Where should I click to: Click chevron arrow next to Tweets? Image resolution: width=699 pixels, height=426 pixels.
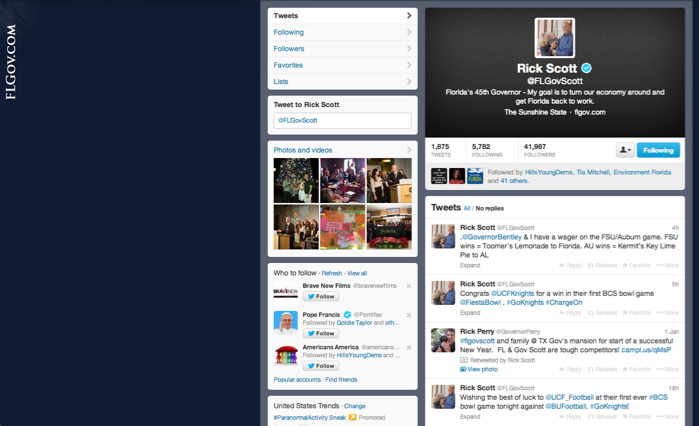point(409,16)
